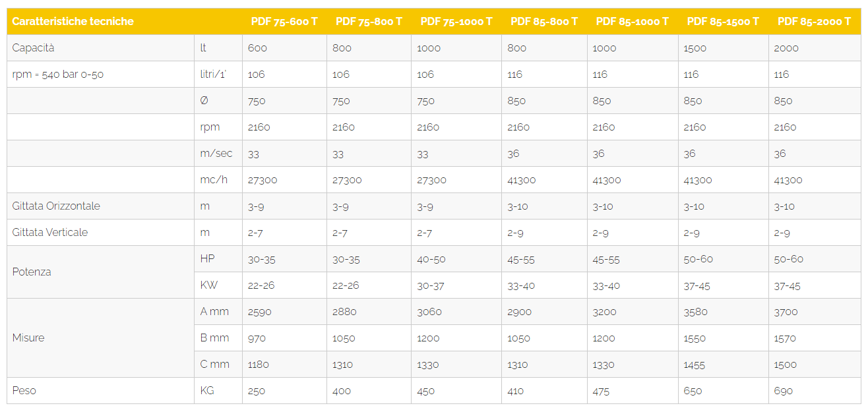
Task: Click the diameter symbol unit cell
Action: click(219, 100)
